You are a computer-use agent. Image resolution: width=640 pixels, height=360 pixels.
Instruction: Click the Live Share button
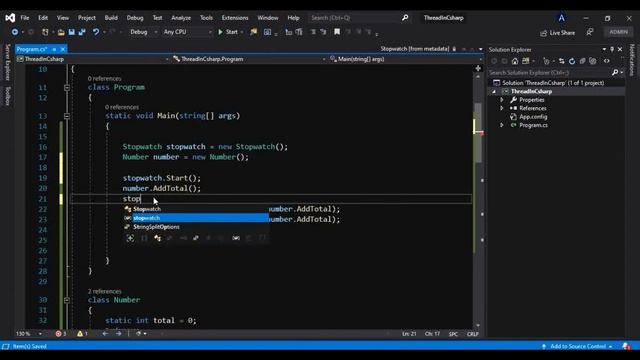557,33
